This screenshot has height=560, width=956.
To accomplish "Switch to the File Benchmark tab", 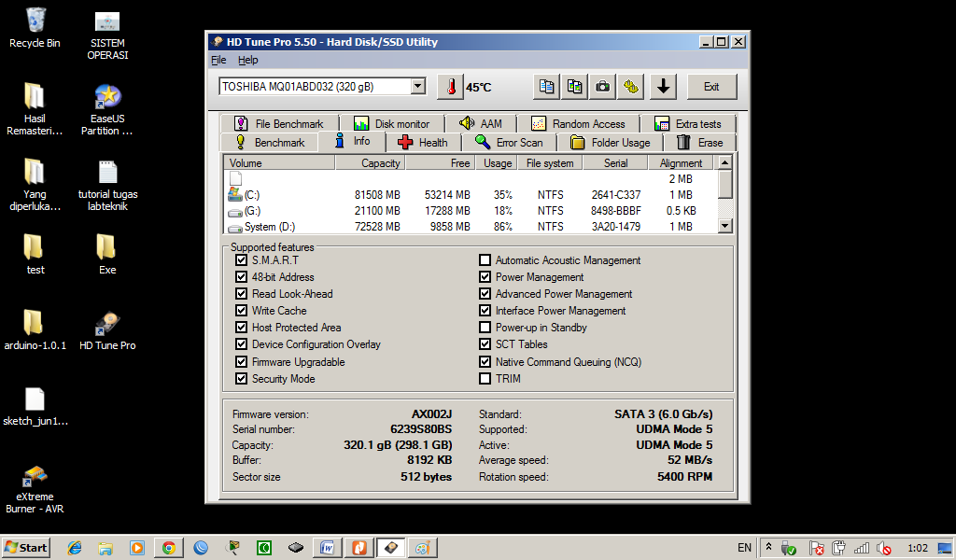I will [x=278, y=124].
